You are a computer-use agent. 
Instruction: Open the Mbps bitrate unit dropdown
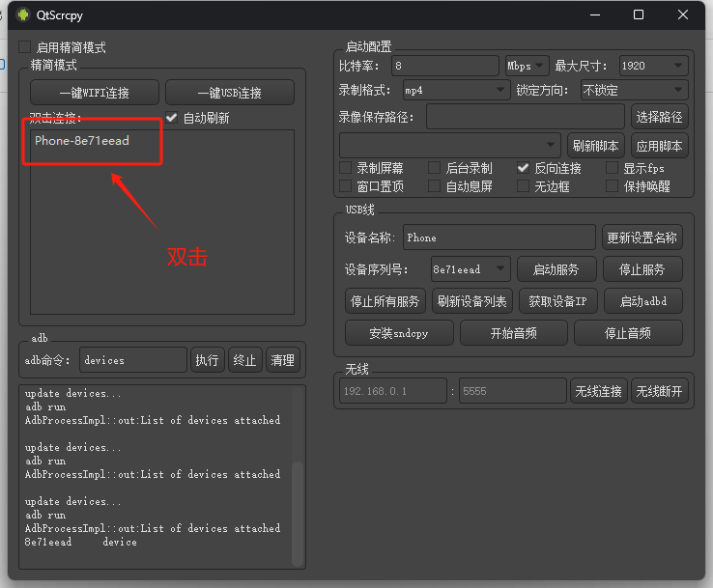point(527,66)
